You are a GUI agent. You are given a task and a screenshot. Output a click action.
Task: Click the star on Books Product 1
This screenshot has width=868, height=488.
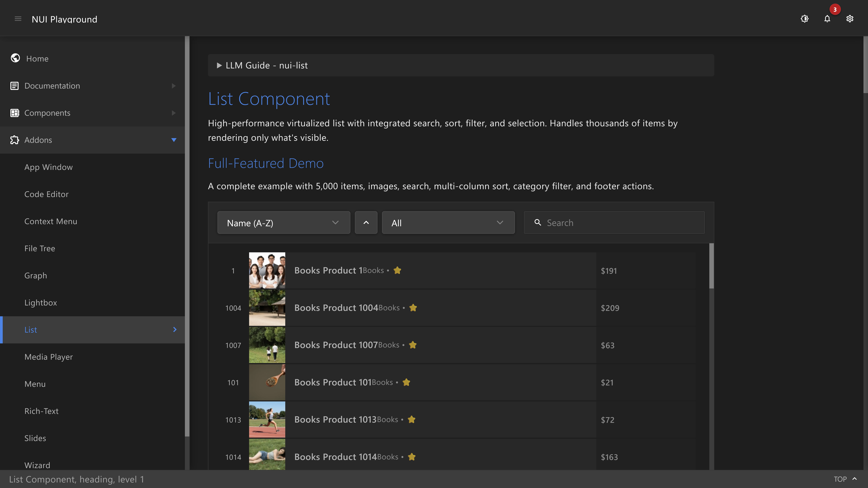397,270
